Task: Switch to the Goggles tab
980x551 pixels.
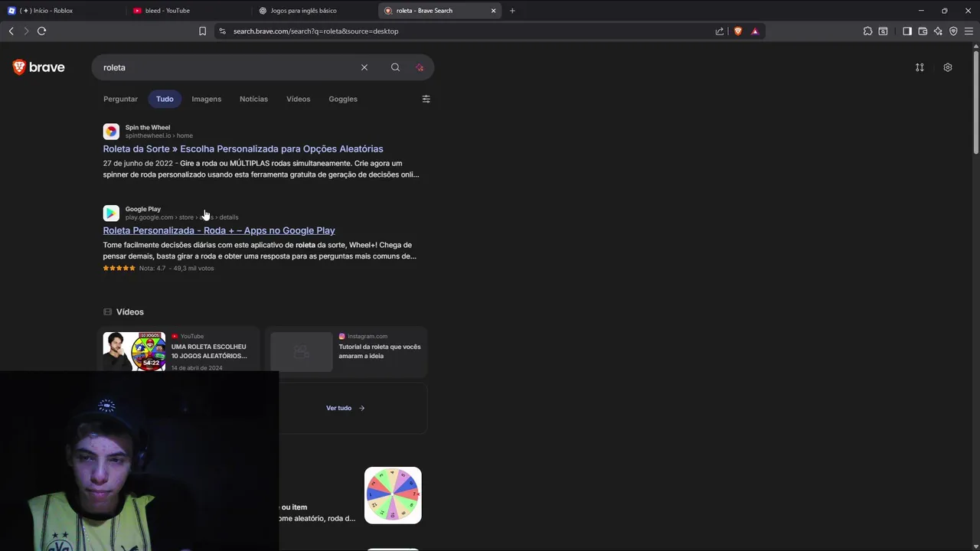Action: pyautogui.click(x=343, y=99)
